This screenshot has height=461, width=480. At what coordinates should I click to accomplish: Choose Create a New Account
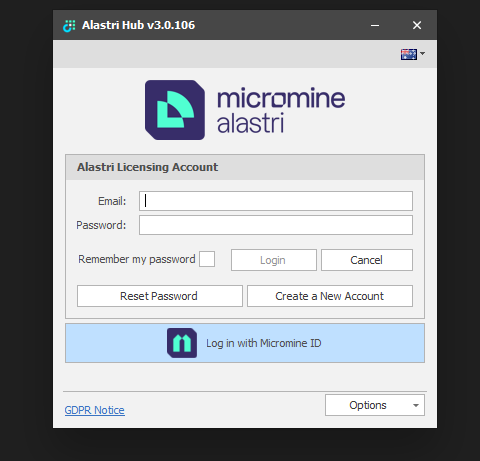point(330,296)
